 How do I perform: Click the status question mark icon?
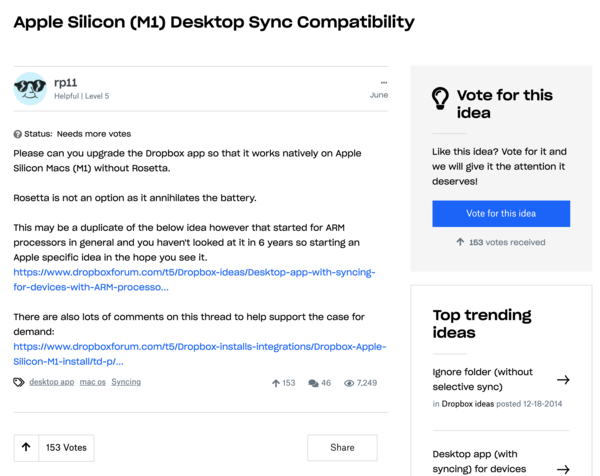click(x=18, y=134)
